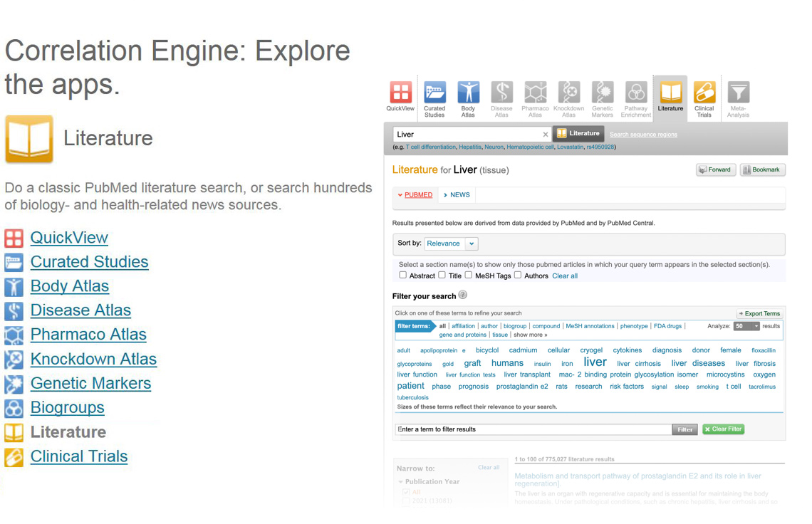812x524 pixels.
Task: Open the Pharmaco Atlas link in the list
Action: [x=88, y=335]
